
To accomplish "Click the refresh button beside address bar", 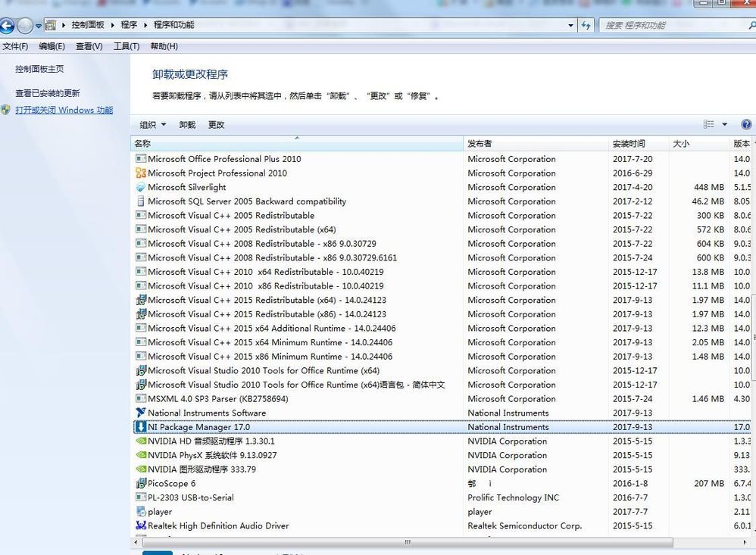I will pos(586,25).
